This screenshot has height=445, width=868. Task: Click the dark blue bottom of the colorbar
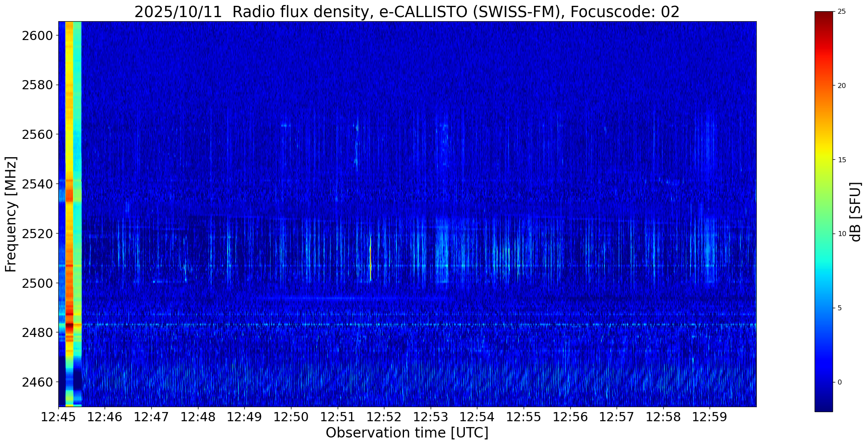(823, 405)
